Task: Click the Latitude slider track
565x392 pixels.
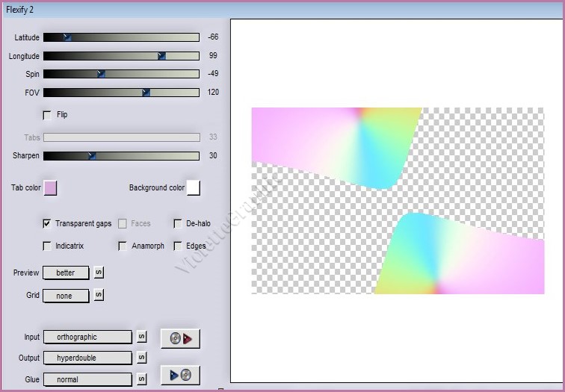Action: 121,37
